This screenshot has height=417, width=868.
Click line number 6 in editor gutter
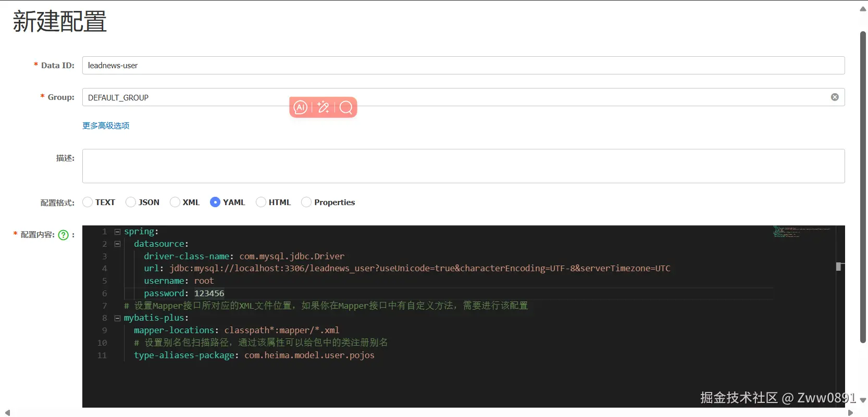coord(104,294)
